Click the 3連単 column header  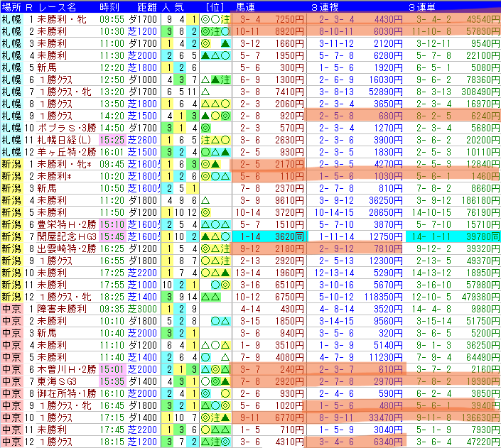(x=421, y=6)
